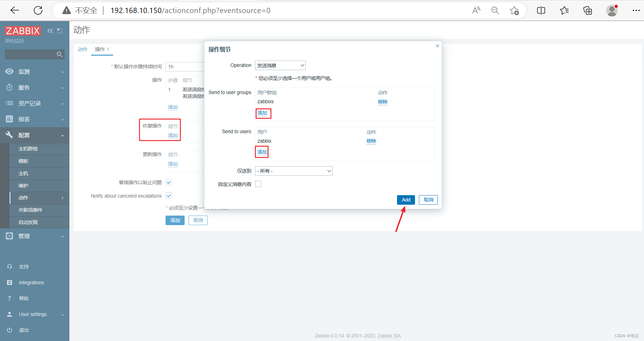644x341 pixels.
Task: Open the Operation dropdown showing 发送消息
Action: click(x=280, y=66)
